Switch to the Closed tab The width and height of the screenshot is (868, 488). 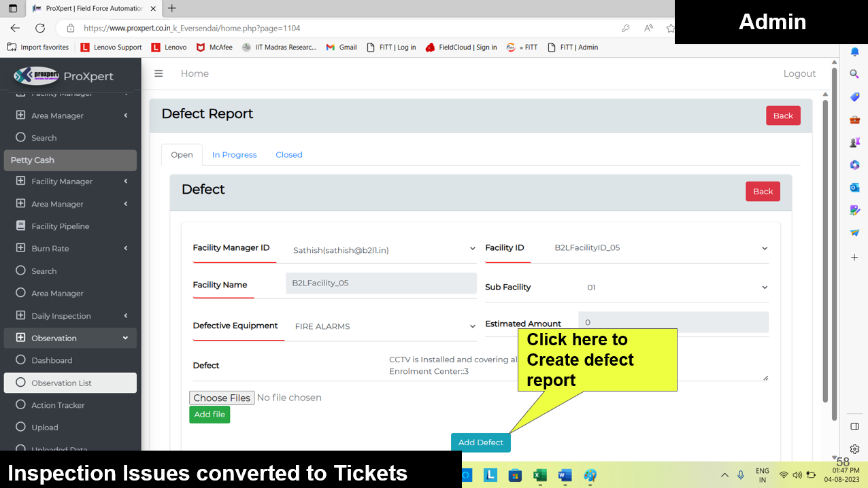[288, 155]
